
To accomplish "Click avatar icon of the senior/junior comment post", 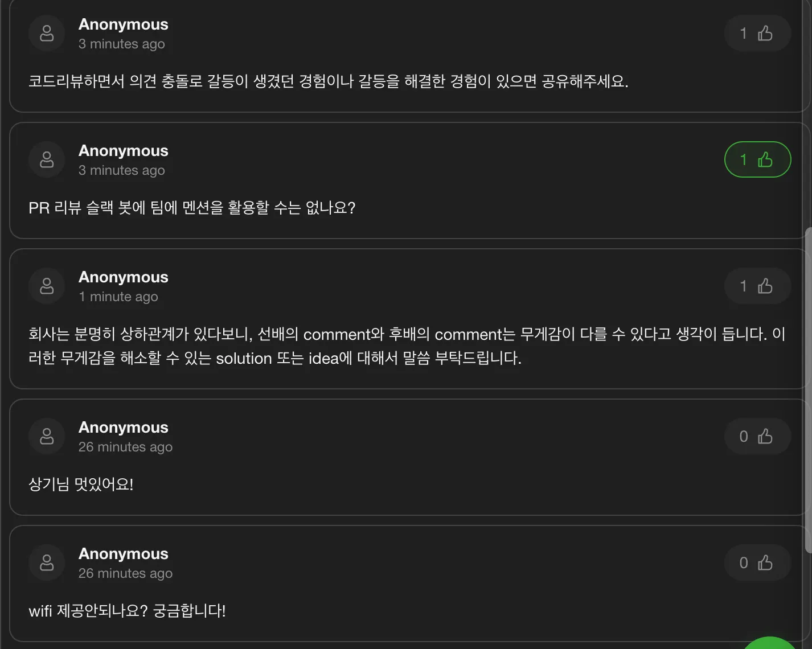I will (47, 286).
